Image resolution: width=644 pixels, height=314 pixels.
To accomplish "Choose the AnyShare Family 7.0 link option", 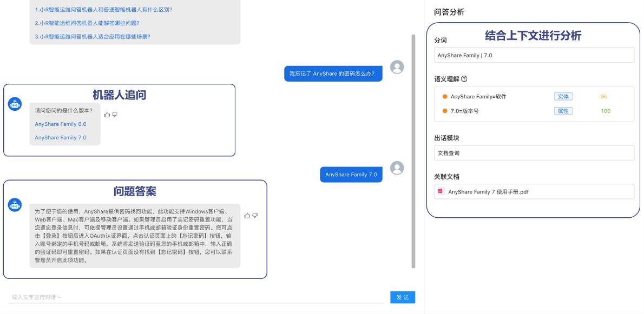I will (x=61, y=138).
